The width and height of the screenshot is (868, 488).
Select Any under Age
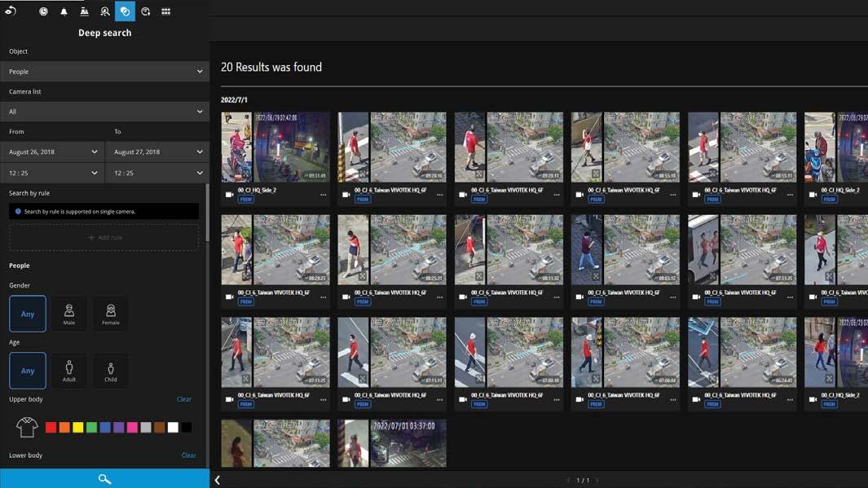28,371
